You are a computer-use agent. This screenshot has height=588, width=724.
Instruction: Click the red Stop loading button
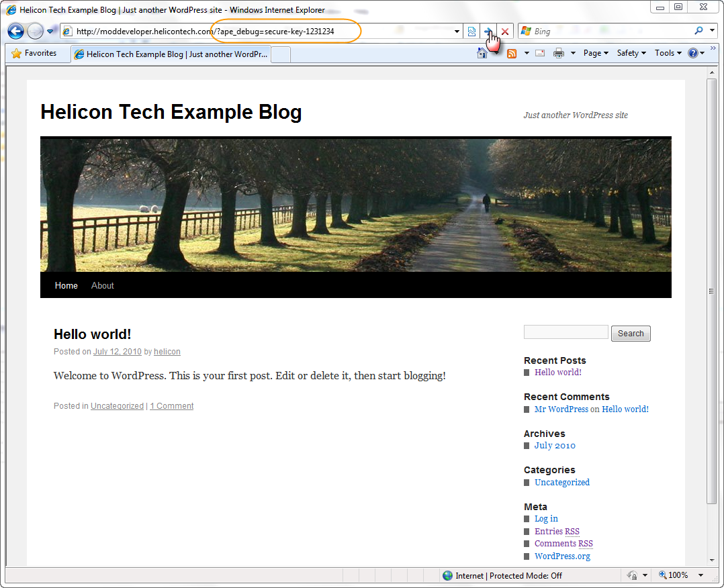[504, 32]
